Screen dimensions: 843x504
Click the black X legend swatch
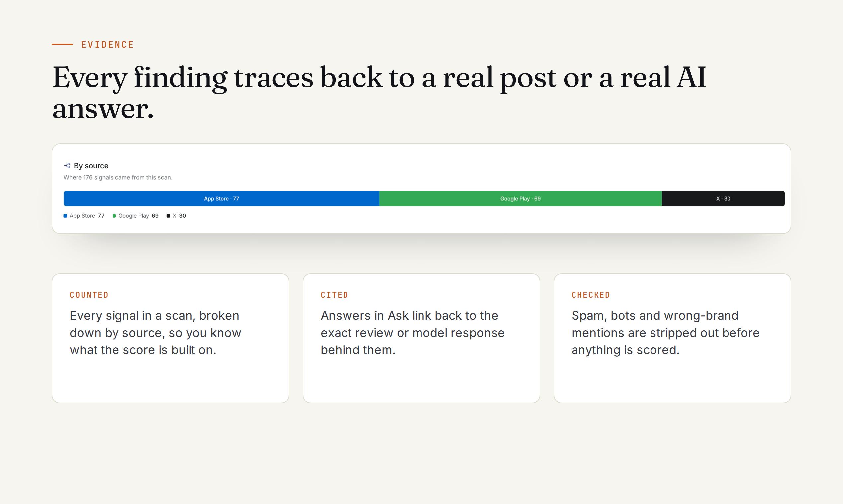(x=168, y=216)
